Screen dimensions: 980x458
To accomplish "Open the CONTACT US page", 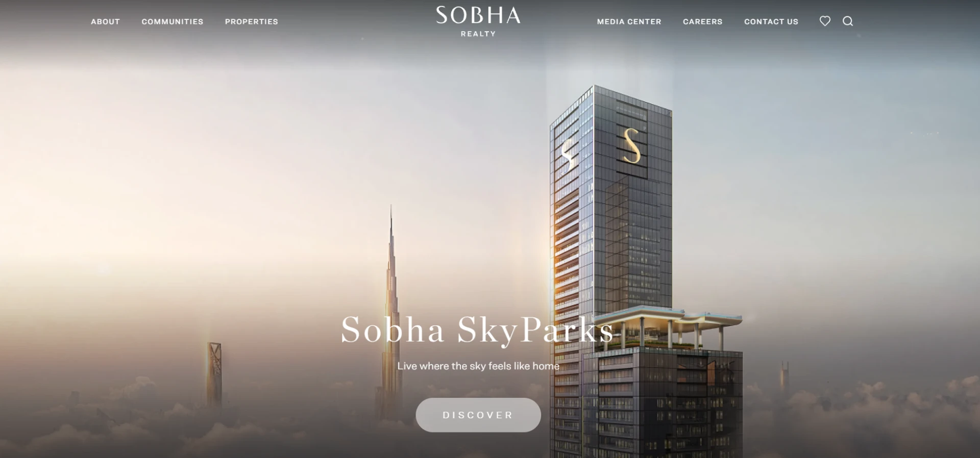I will click(x=771, y=21).
